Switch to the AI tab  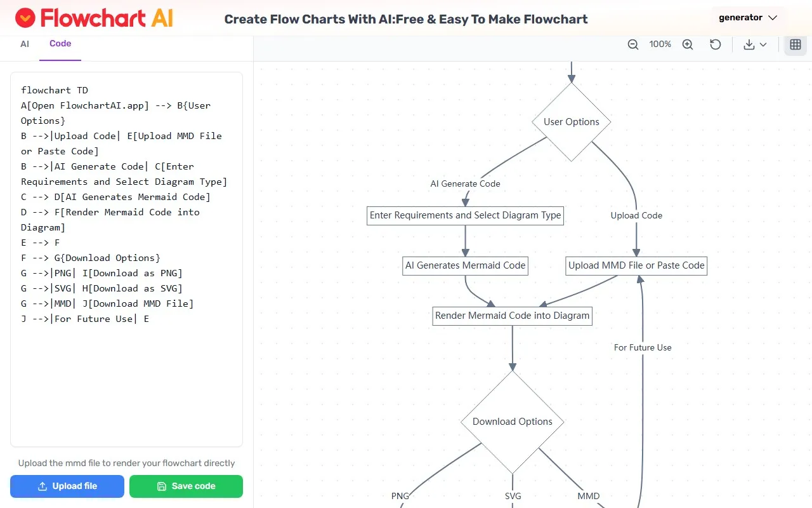pyautogui.click(x=25, y=44)
